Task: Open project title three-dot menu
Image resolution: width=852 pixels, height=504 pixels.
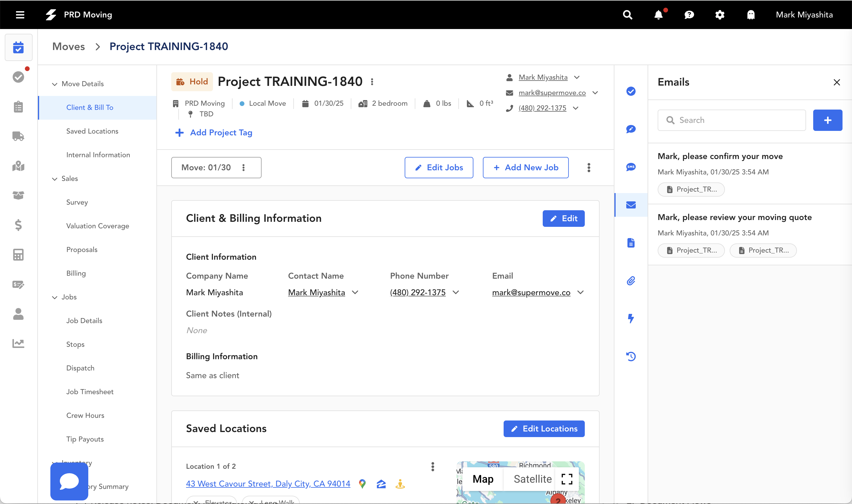Action: click(372, 82)
